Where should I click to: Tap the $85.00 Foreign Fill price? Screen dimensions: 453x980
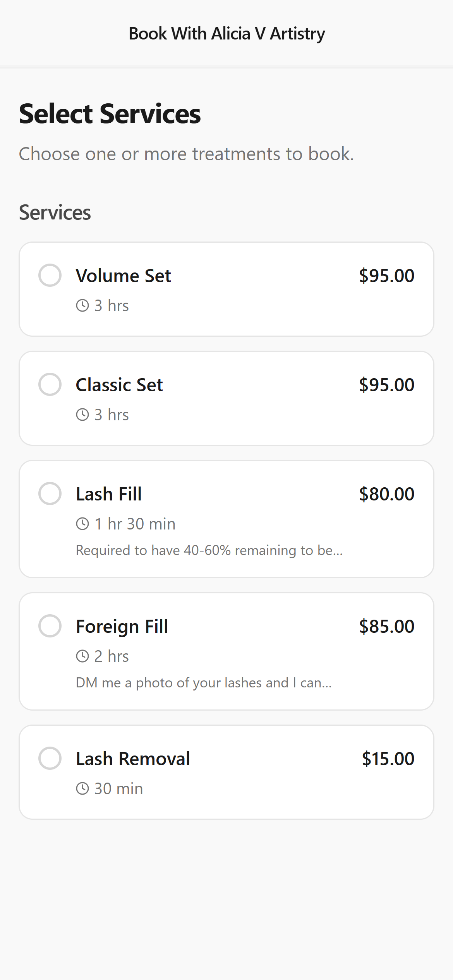pos(386,626)
